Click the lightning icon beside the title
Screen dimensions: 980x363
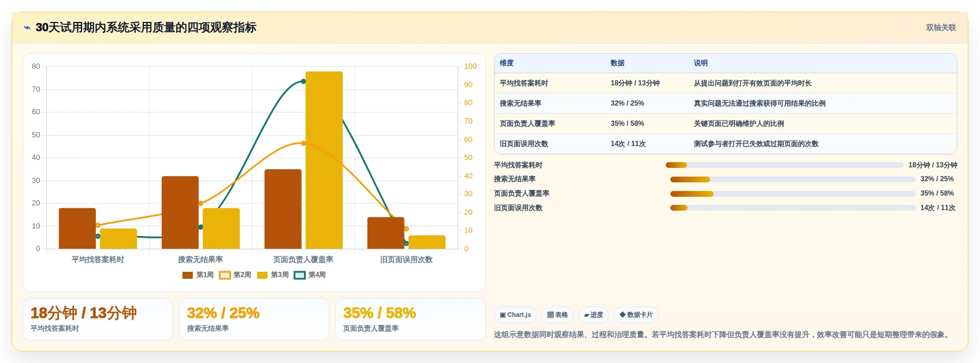[x=27, y=28]
